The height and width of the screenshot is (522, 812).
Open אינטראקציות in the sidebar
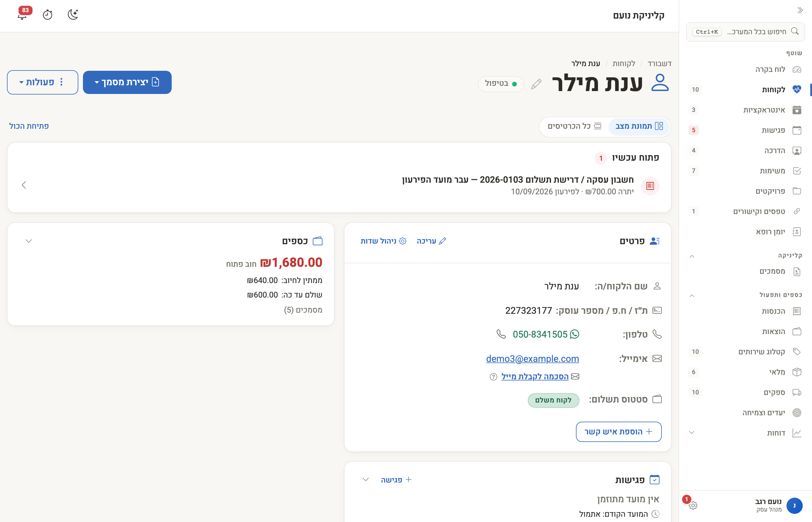tap(746, 110)
